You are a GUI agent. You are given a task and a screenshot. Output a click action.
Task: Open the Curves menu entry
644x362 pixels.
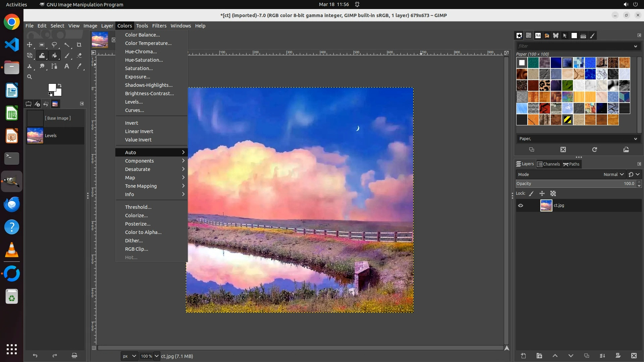point(135,110)
